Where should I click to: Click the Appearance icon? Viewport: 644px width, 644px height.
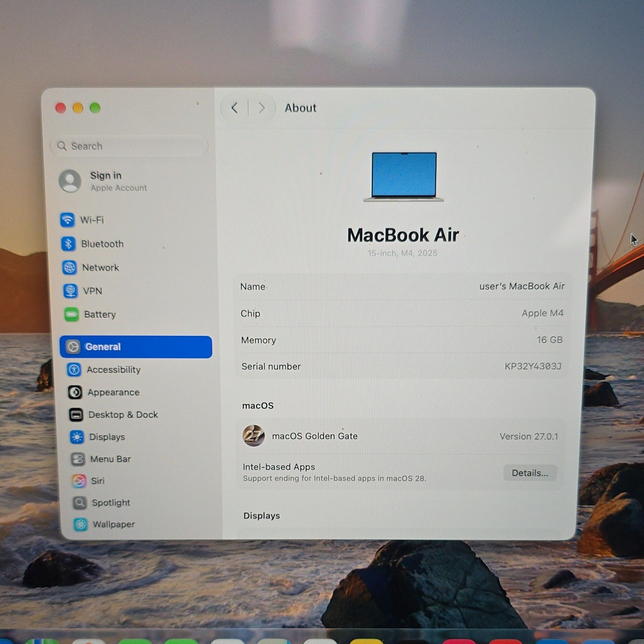coord(75,392)
